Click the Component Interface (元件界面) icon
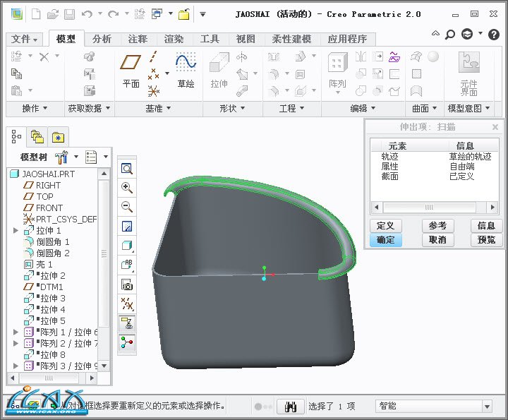Screen dimensions: 508x420 (468, 71)
